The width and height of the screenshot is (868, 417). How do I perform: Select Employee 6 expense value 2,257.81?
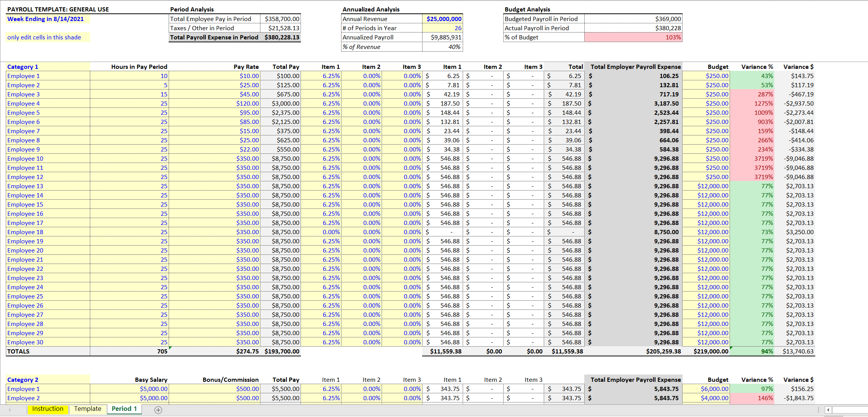click(x=633, y=122)
